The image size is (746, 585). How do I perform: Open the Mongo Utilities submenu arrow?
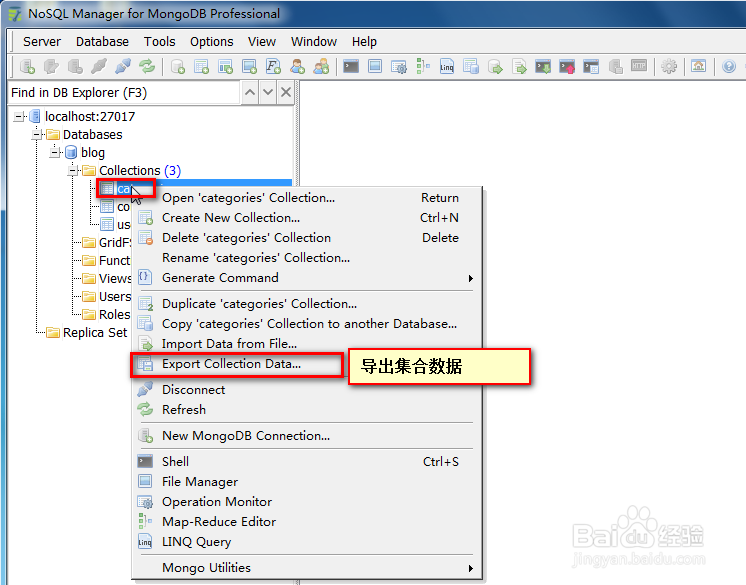tap(470, 568)
